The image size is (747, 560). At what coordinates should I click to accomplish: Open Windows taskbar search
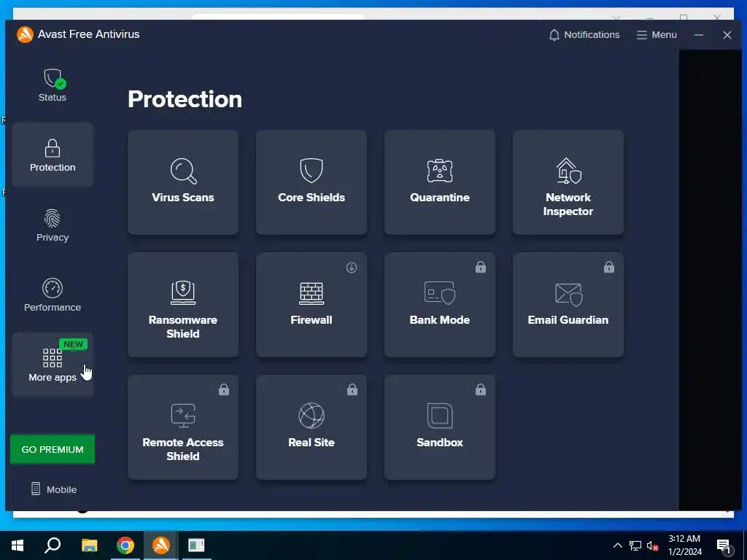coord(53,545)
